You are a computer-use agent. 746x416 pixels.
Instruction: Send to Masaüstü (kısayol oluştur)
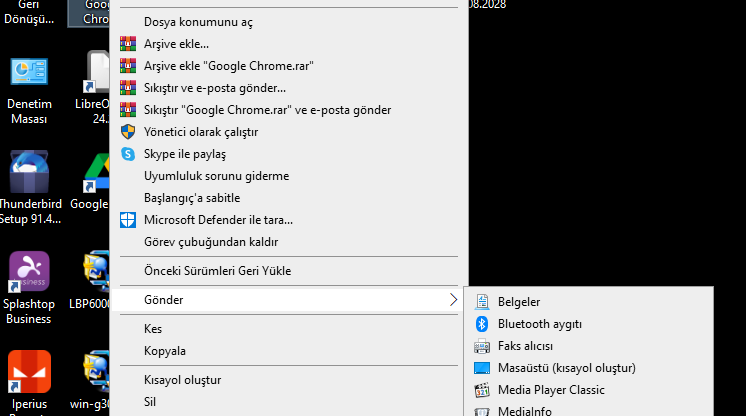[589, 368]
